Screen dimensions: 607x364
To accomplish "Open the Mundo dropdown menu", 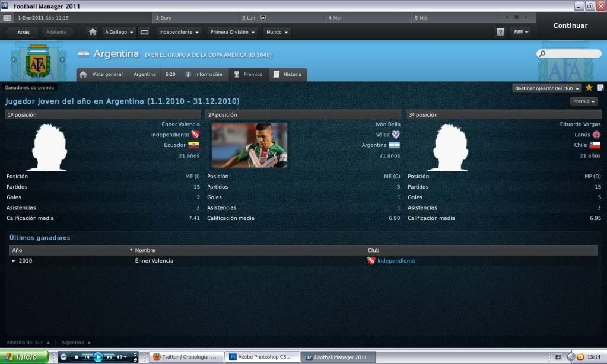I will (277, 32).
